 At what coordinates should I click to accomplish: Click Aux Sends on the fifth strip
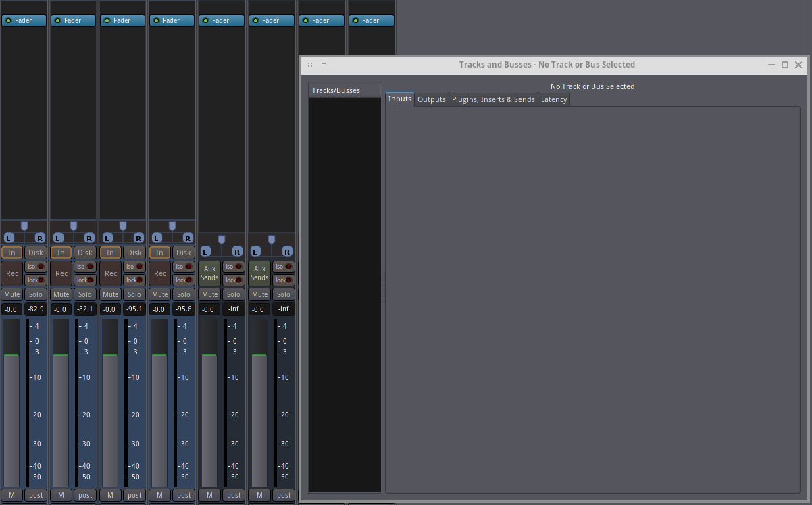[x=209, y=273]
